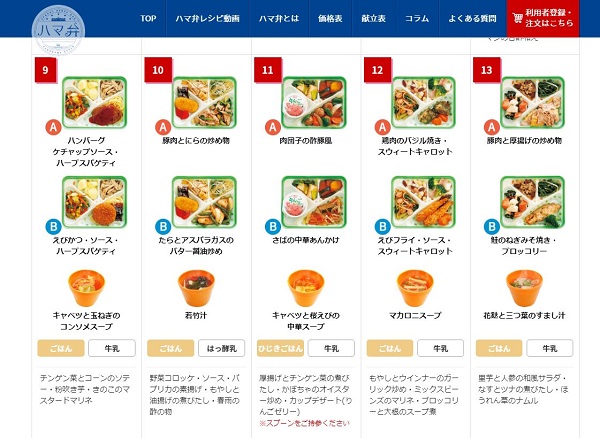View the hamburger bento photo for day 9
600x438 pixels.
coord(95,103)
